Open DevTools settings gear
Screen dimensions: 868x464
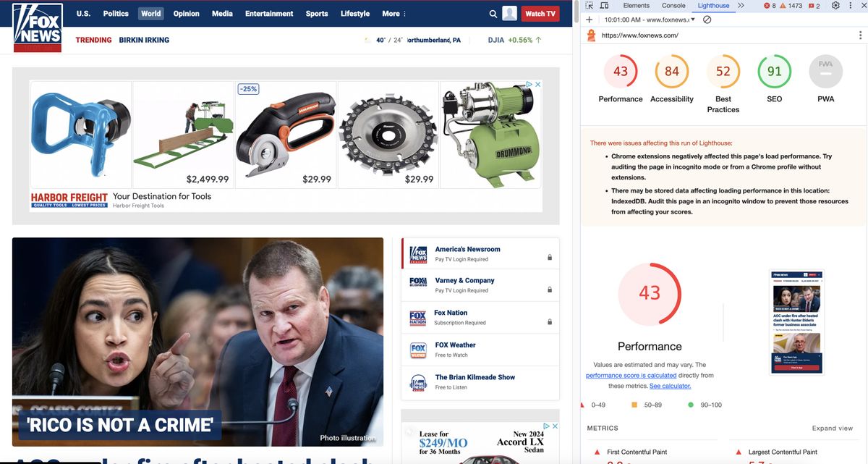tap(835, 5)
